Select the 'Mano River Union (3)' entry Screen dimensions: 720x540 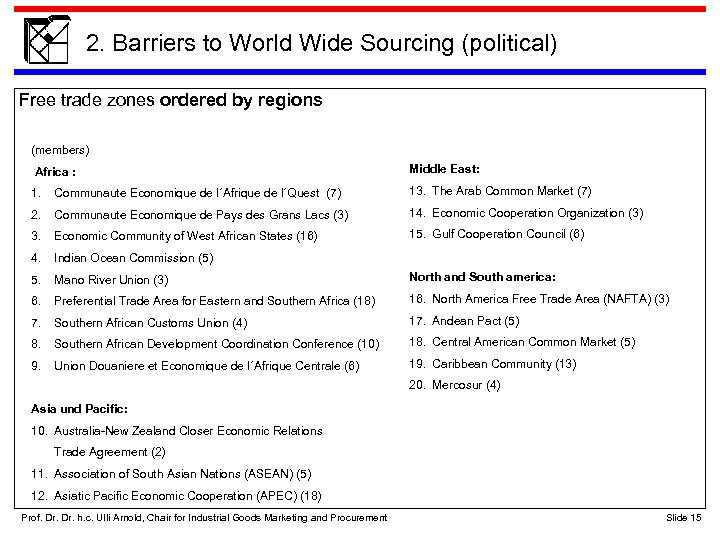pyautogui.click(x=111, y=280)
